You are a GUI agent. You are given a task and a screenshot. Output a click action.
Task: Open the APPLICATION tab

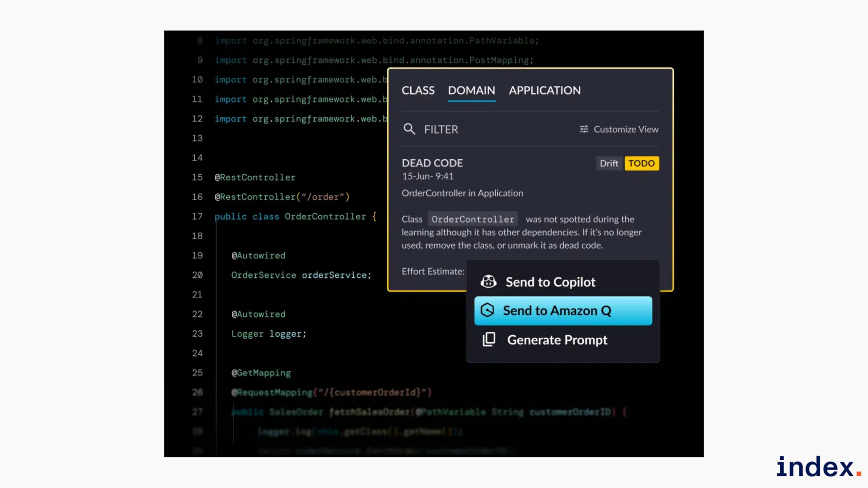545,90
